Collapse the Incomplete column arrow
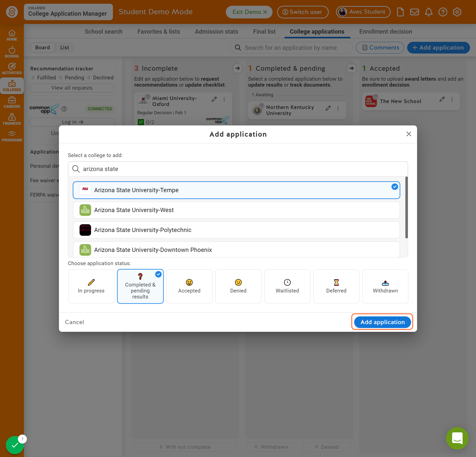The height and width of the screenshot is (457, 476). pos(238,68)
